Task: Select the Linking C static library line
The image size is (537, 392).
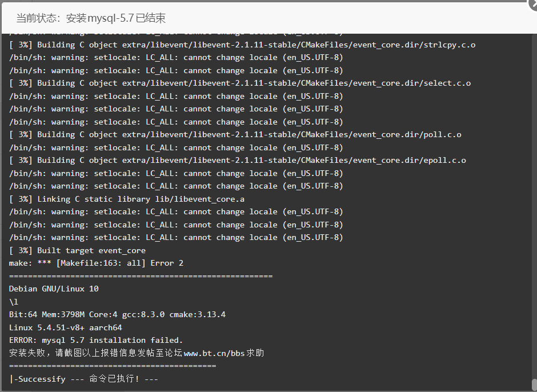Action: click(x=127, y=199)
